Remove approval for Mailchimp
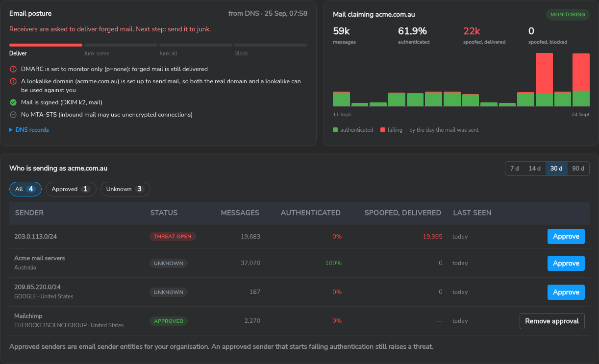Image resolution: width=599 pixels, height=364 pixels. click(x=552, y=321)
